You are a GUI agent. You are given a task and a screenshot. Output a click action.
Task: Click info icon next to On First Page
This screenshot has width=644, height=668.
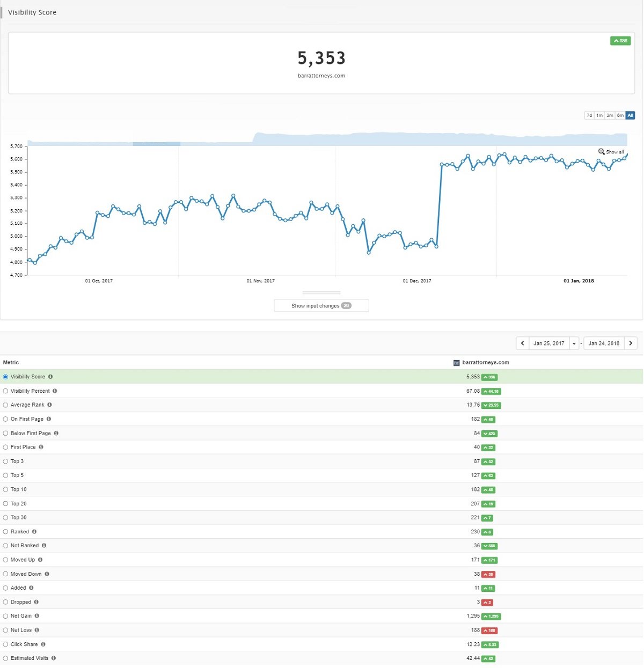pyautogui.click(x=49, y=419)
